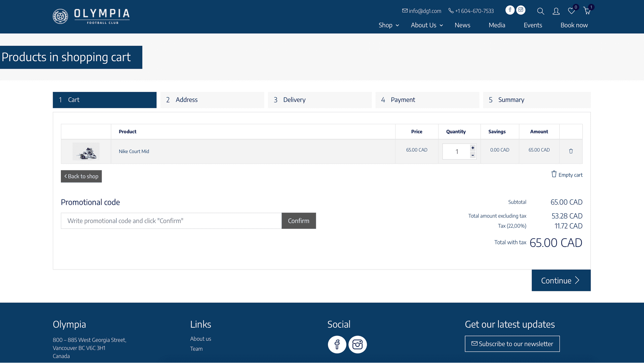Viewport: 644px width, 363px height.
Task: Click the Olympia Football Club logo
Action: pos(91,16)
